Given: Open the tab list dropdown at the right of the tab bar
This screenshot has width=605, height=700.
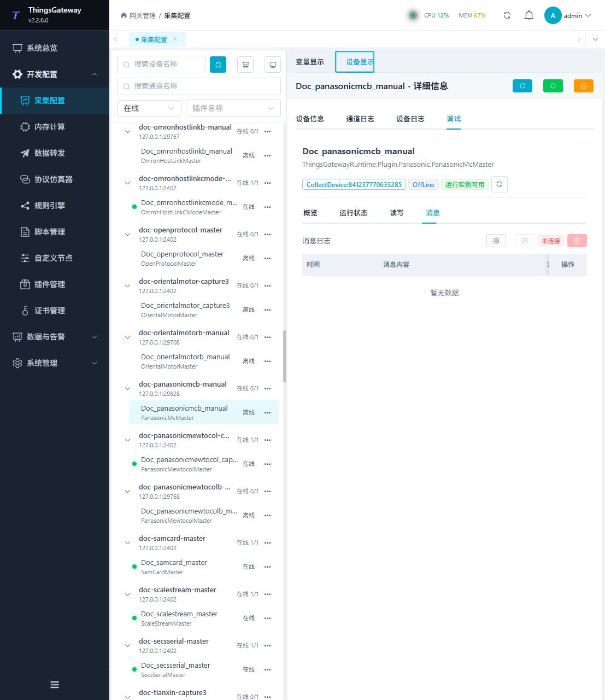Looking at the screenshot, I should coord(595,39).
